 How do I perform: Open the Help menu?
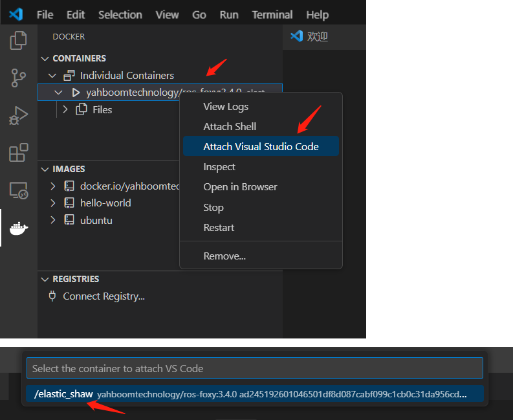(x=318, y=15)
